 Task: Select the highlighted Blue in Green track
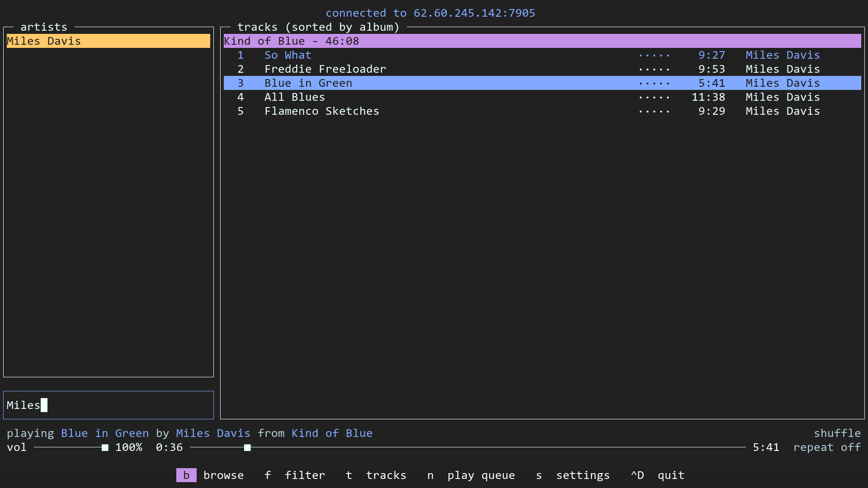308,83
